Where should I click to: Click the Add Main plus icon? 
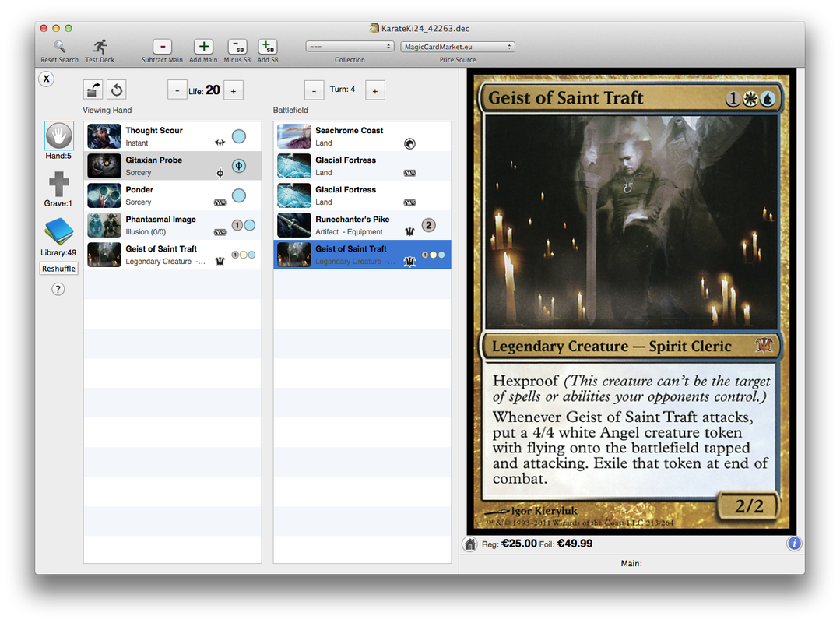[203, 47]
